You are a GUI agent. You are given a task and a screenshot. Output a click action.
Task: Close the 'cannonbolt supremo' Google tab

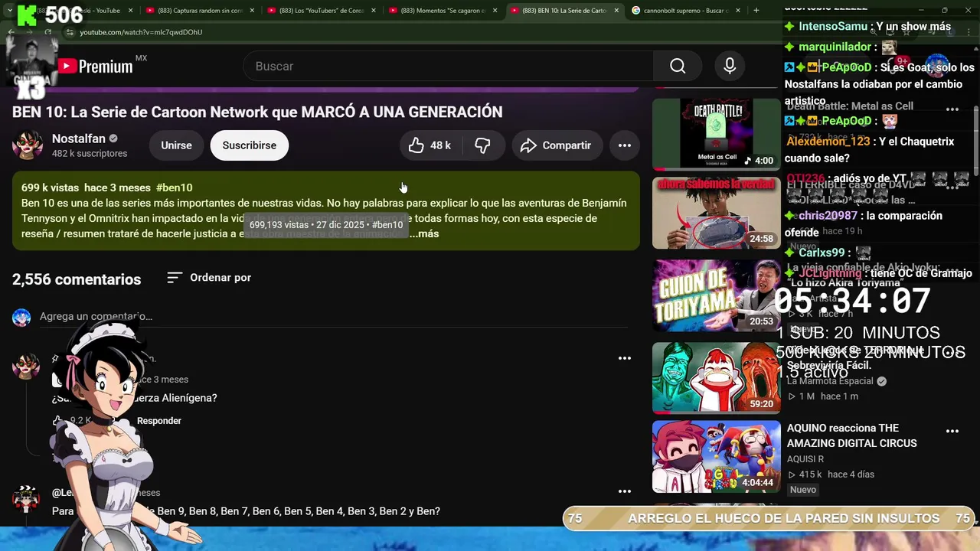point(737,11)
